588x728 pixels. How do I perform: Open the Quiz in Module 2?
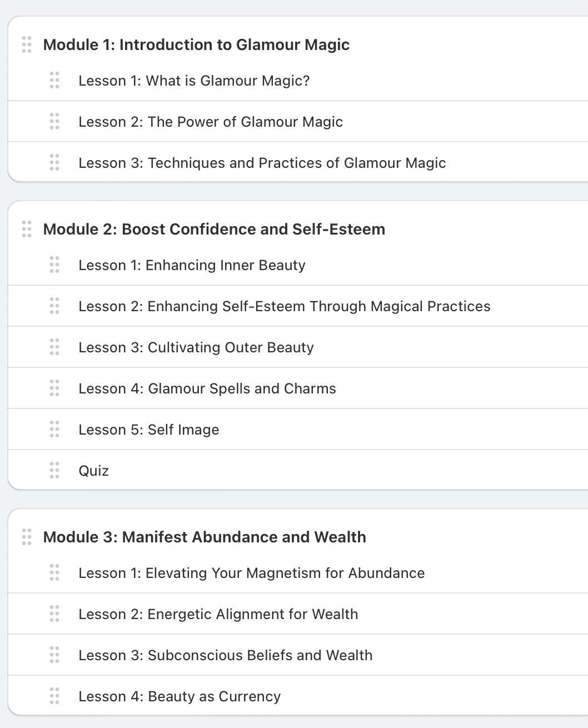click(x=93, y=470)
